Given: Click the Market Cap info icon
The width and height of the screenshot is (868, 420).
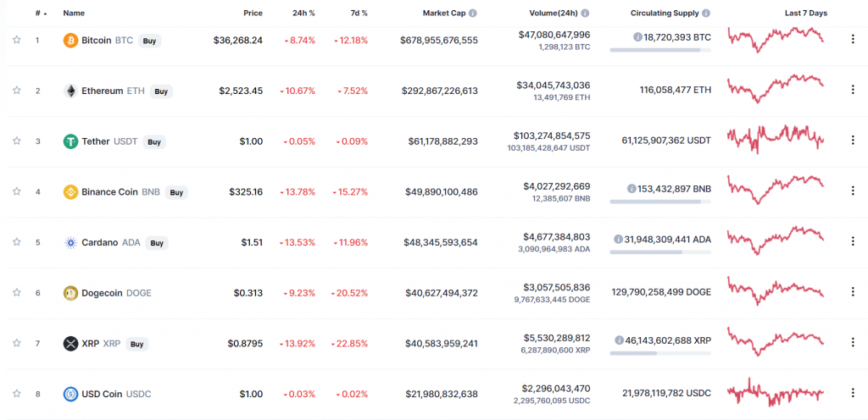Looking at the screenshot, I should pyautogui.click(x=473, y=14).
